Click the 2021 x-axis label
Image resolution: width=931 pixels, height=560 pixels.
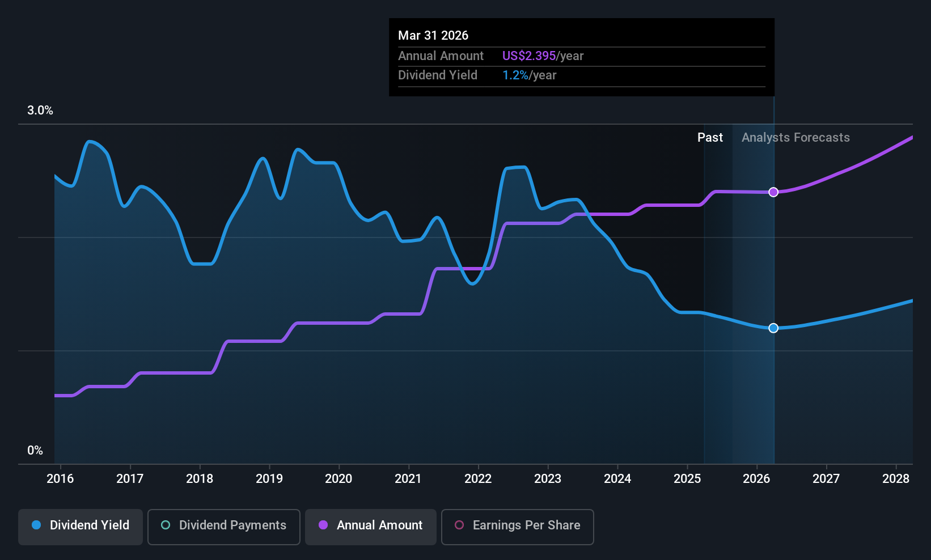[x=408, y=479]
